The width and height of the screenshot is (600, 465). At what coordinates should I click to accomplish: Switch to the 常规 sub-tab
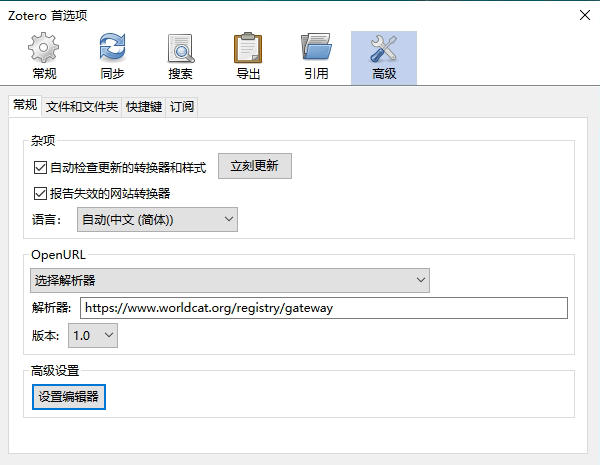pyautogui.click(x=25, y=105)
